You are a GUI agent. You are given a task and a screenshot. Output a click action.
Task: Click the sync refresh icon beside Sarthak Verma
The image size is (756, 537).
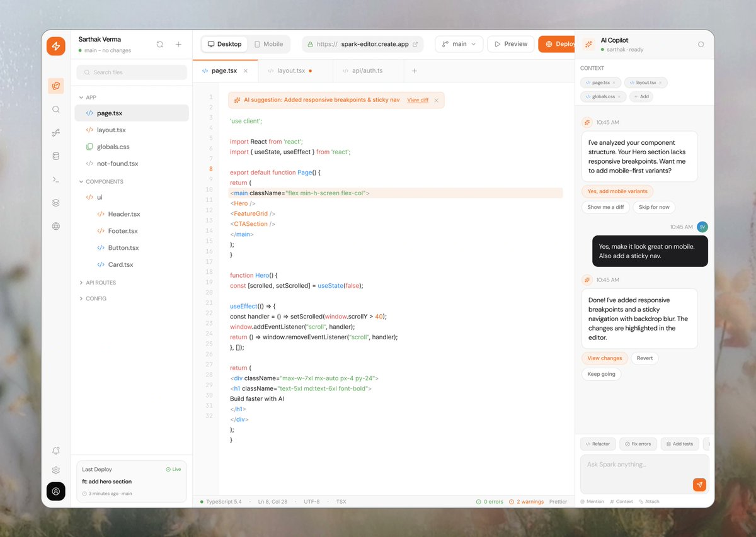[x=160, y=44]
